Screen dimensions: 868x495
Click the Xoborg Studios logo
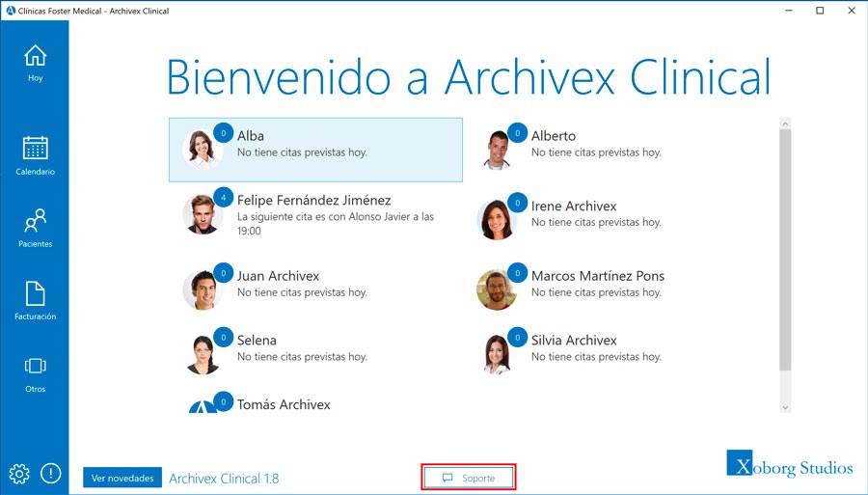789,464
